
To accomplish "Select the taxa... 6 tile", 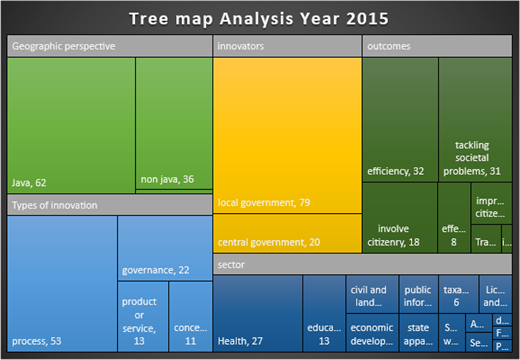I will [x=459, y=294].
